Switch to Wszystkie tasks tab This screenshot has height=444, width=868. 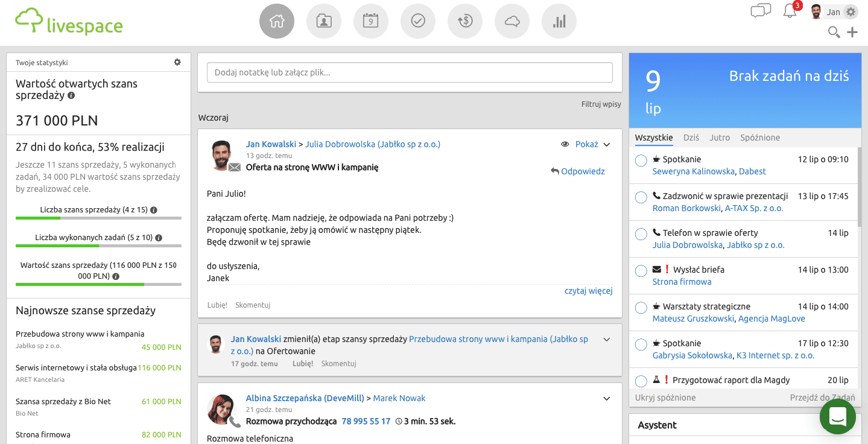point(654,138)
